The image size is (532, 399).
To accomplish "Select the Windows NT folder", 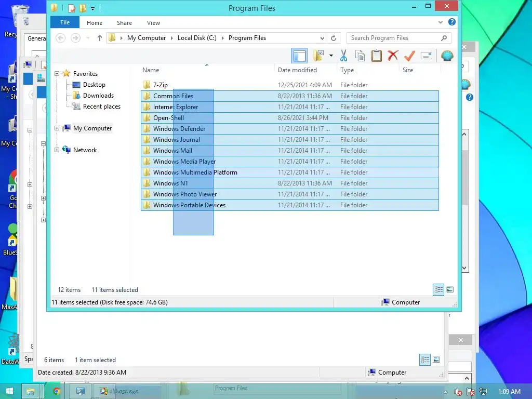I will 290,183.
